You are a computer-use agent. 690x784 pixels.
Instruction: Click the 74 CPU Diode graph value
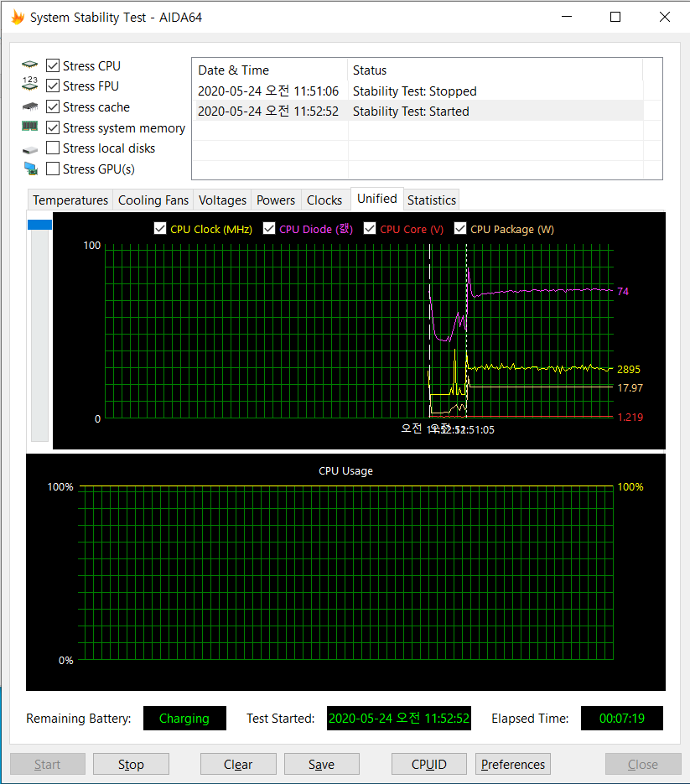click(623, 292)
